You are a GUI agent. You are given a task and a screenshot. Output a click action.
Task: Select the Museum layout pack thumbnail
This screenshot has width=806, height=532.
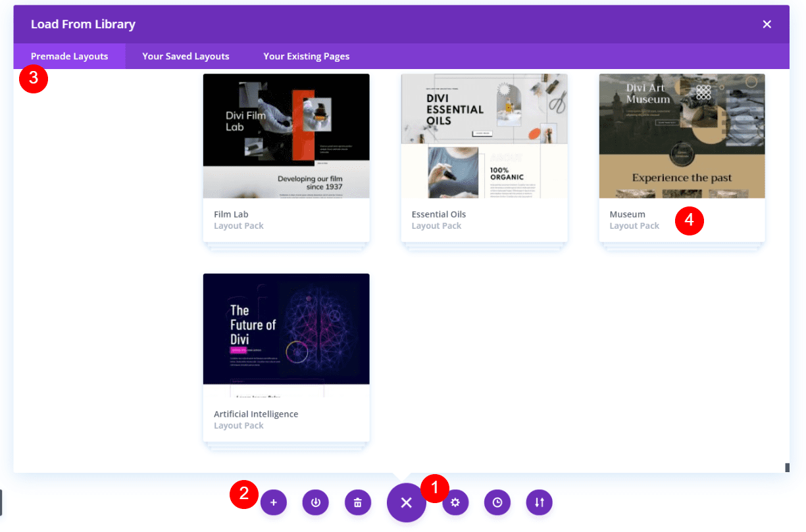pos(682,136)
